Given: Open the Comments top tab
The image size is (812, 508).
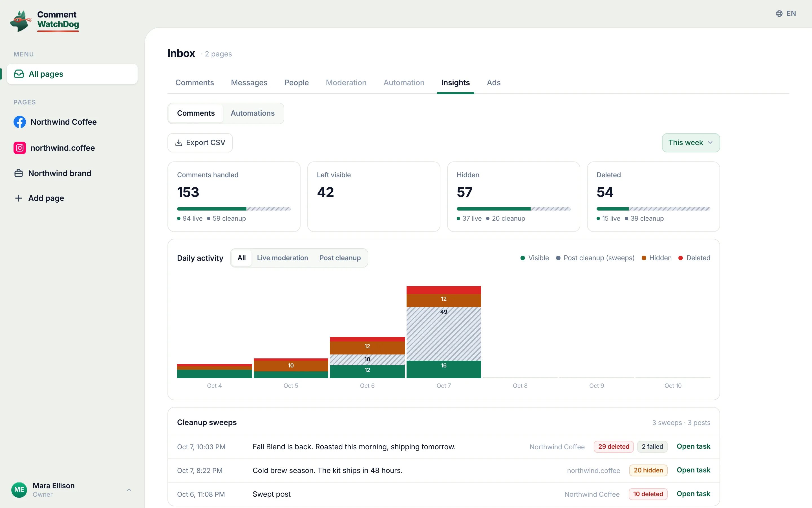Looking at the screenshot, I should (x=195, y=83).
